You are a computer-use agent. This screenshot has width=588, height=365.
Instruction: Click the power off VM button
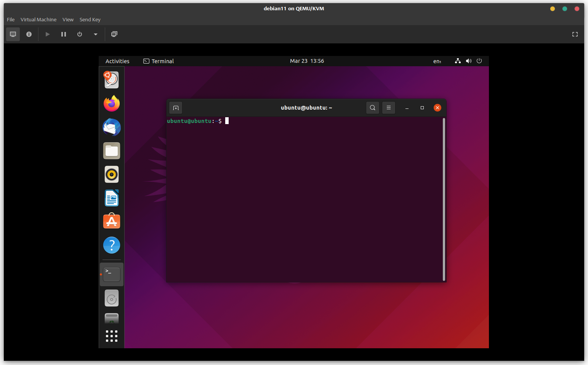[80, 34]
